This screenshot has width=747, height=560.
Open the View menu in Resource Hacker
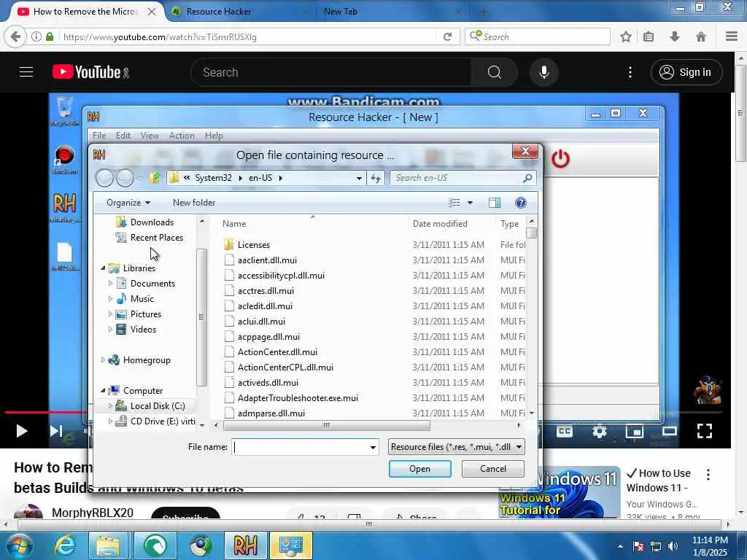(x=150, y=136)
